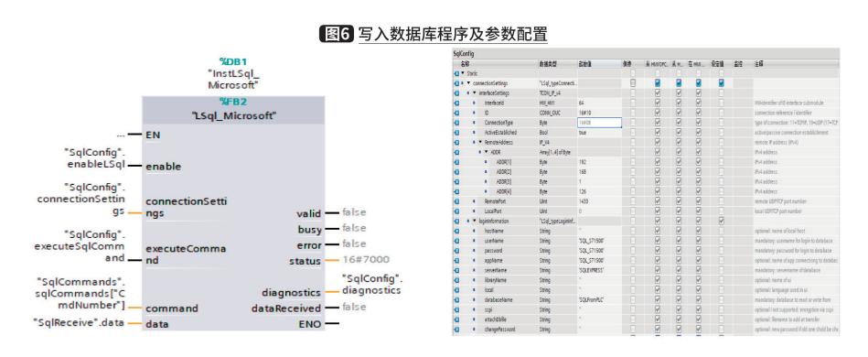
Task: Click the "SqlReceive".data operand
Action: coord(79,322)
